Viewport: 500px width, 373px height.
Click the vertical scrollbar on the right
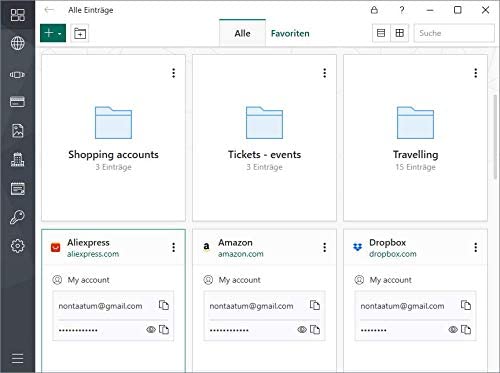tap(495, 137)
